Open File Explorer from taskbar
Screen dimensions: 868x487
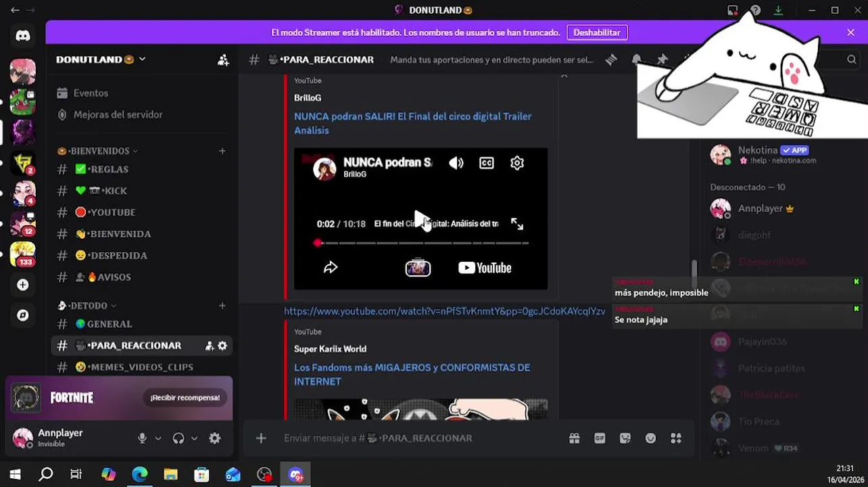(170, 475)
